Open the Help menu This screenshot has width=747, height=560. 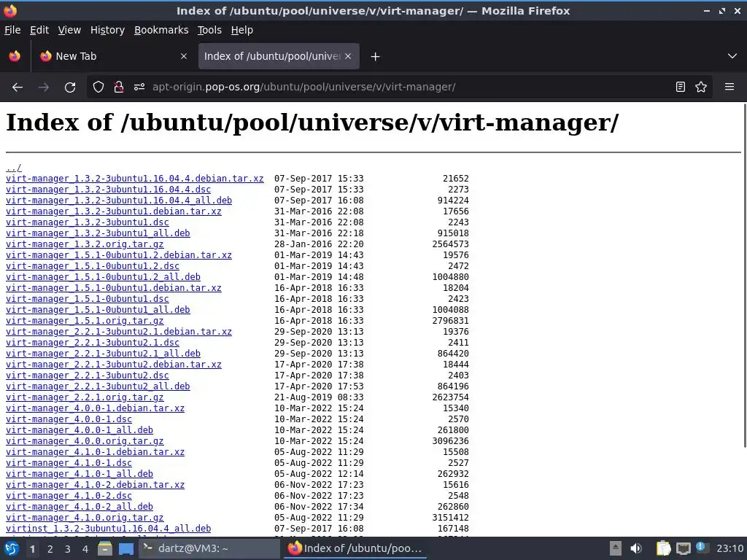coord(242,30)
